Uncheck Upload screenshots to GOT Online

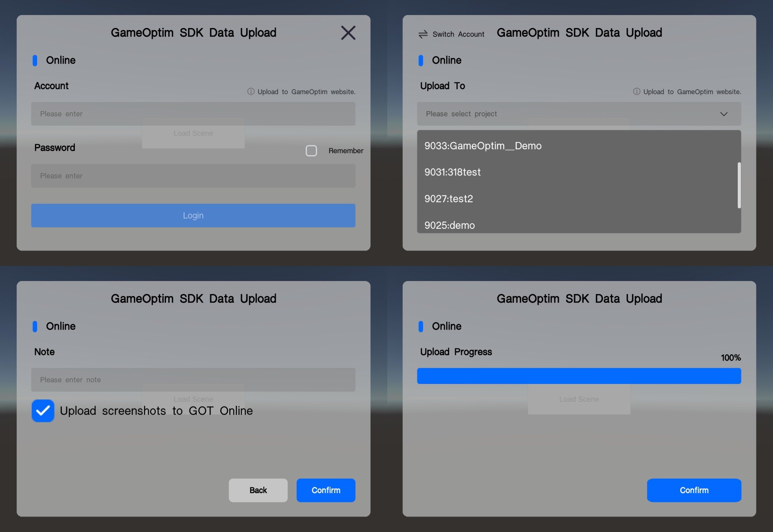coord(43,411)
